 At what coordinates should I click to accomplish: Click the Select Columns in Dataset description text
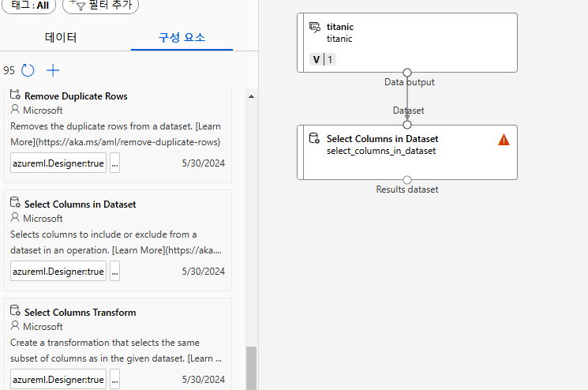tap(115, 242)
